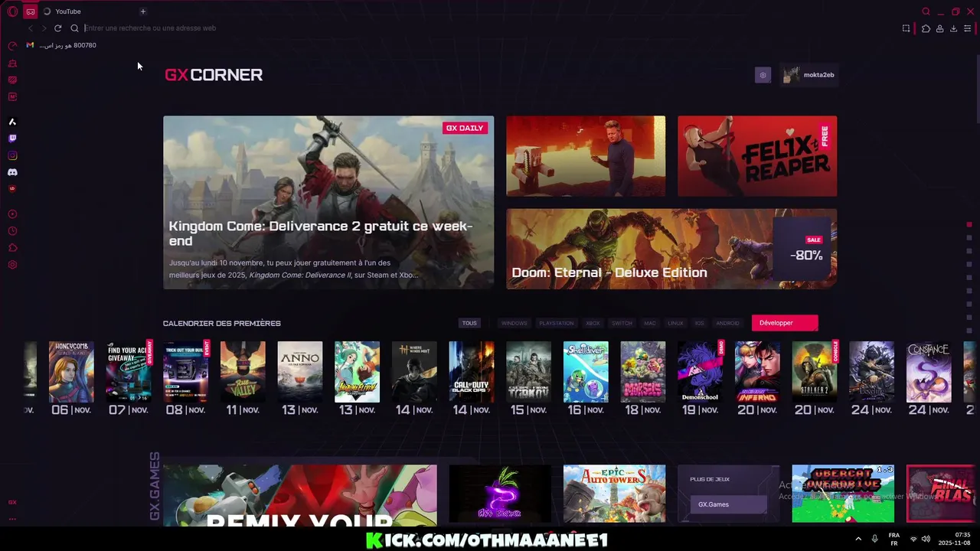Open the Epic Auto Towers game tile

614,494
